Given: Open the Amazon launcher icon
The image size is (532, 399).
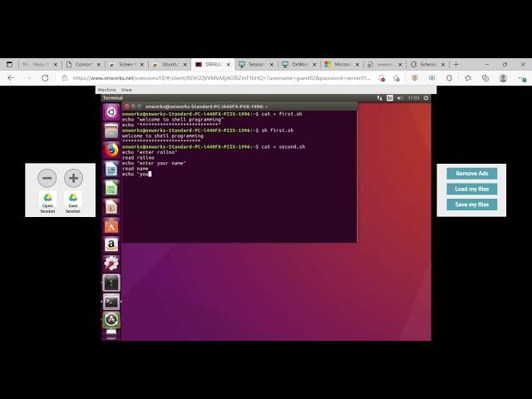Looking at the screenshot, I should coord(111,244).
